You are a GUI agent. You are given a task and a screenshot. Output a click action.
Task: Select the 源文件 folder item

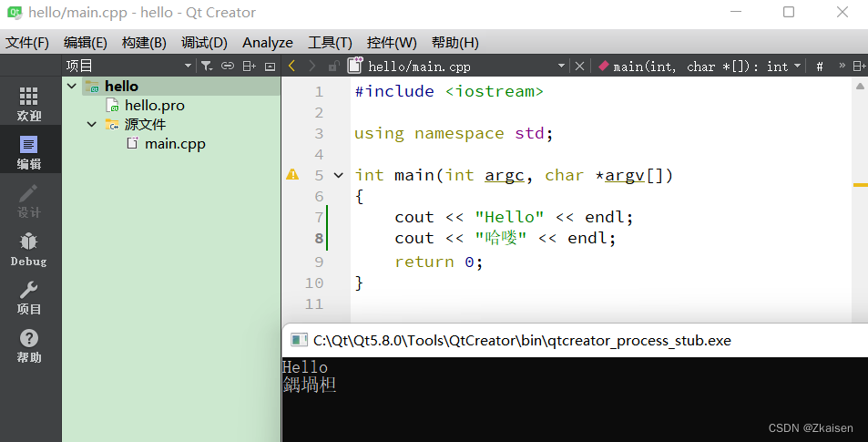145,124
